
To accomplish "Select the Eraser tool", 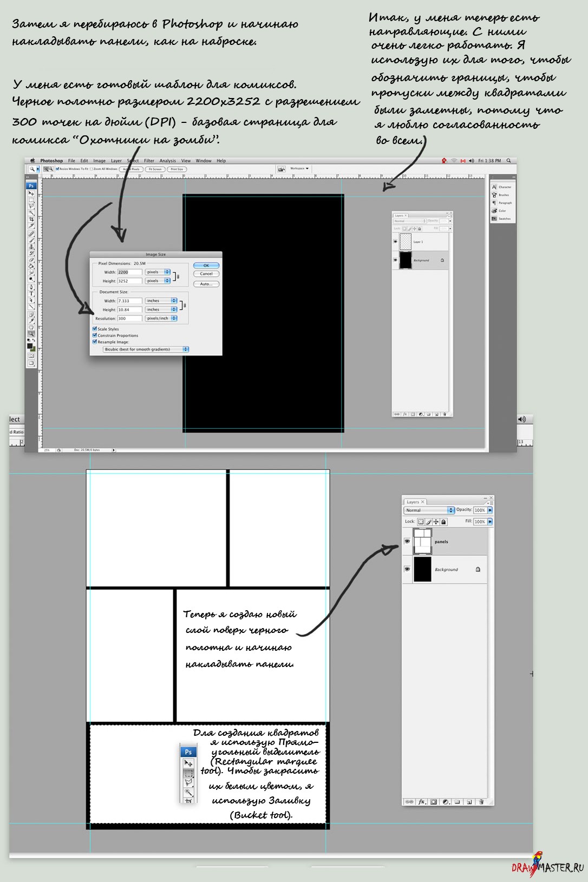I will tap(31, 259).
